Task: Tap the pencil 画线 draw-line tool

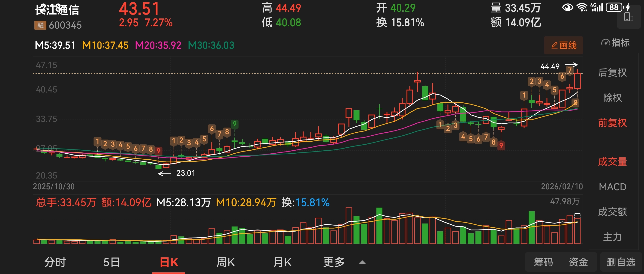Action: [x=563, y=45]
